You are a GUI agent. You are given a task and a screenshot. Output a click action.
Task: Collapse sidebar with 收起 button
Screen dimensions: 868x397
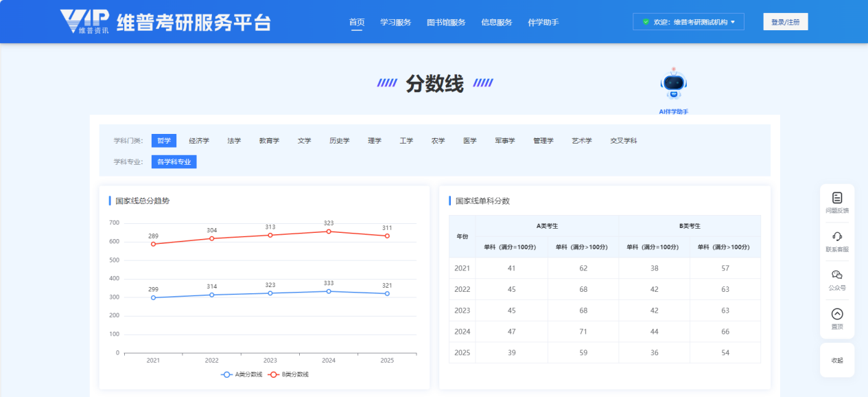(x=836, y=360)
